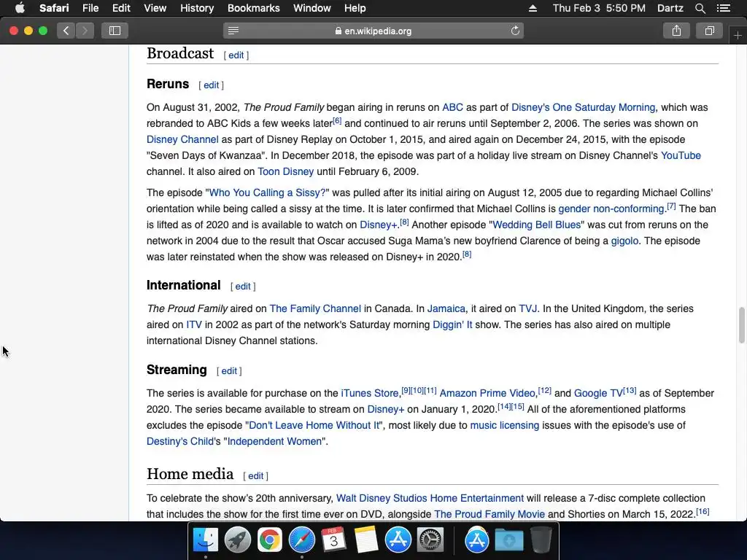Viewport: 747px width, 560px height.
Task: Open the Diggin' It link
Action: pos(452,324)
